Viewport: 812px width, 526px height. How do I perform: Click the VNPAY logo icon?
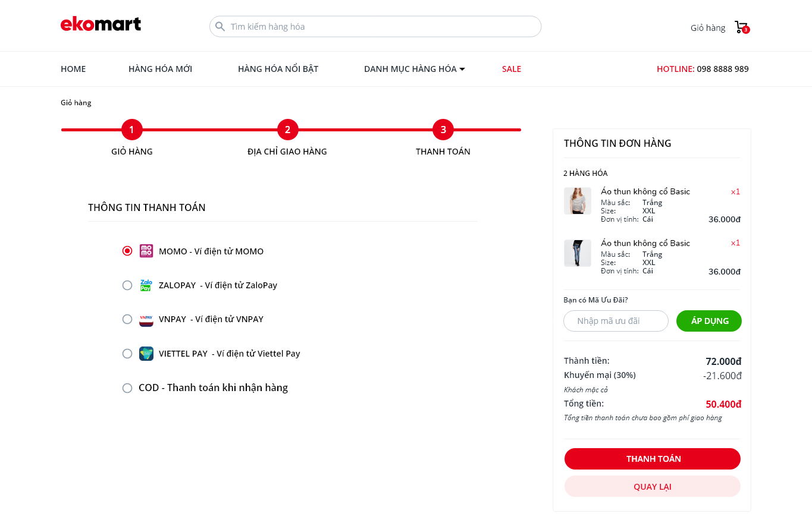(x=146, y=320)
